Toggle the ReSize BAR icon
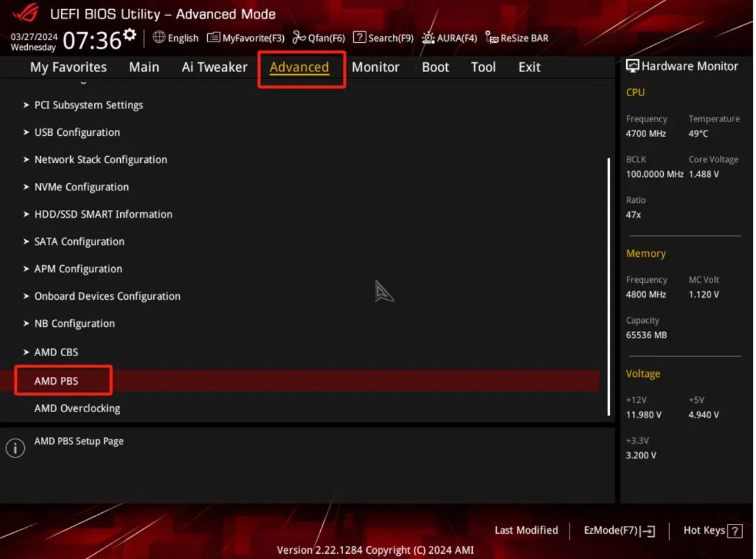This screenshot has height=559, width=756. [x=491, y=37]
